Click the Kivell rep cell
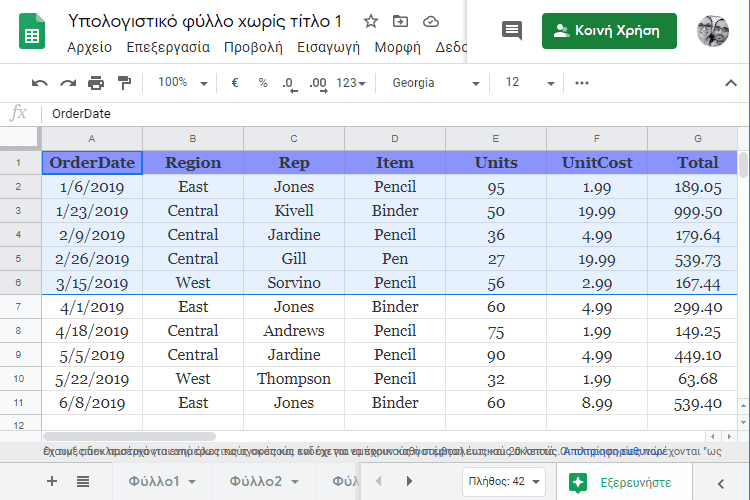The width and height of the screenshot is (750, 500). [294, 211]
